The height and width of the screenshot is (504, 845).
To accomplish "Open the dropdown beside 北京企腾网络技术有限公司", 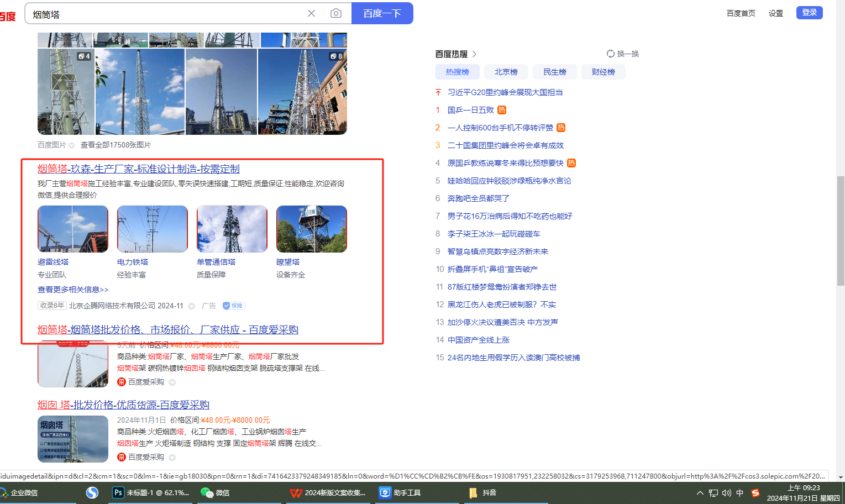I will coord(192,306).
